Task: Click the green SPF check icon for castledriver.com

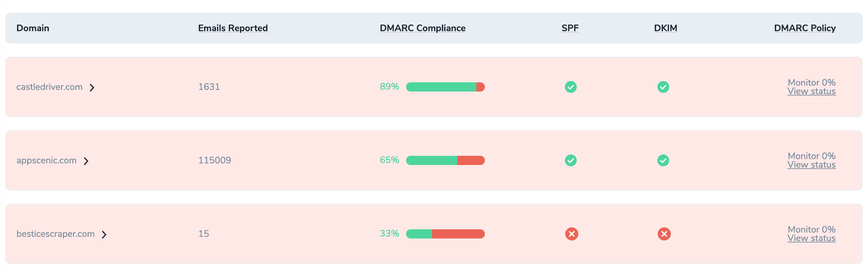Action: tap(570, 87)
